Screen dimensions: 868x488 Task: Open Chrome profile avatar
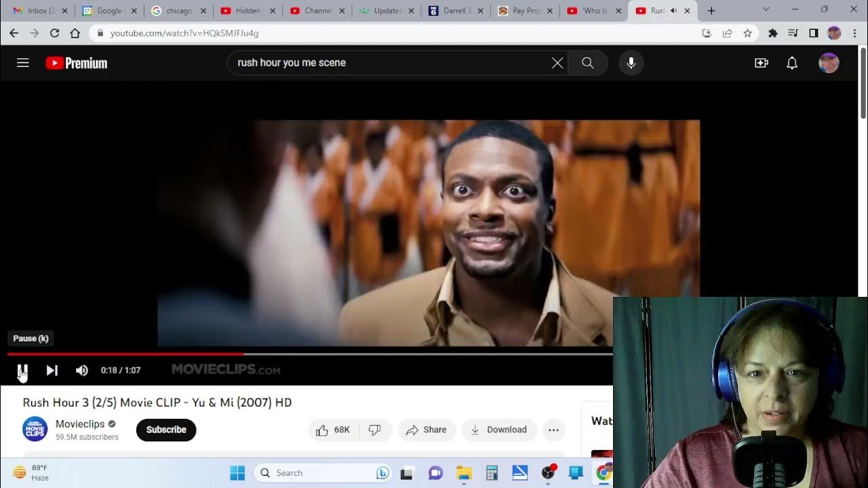834,33
